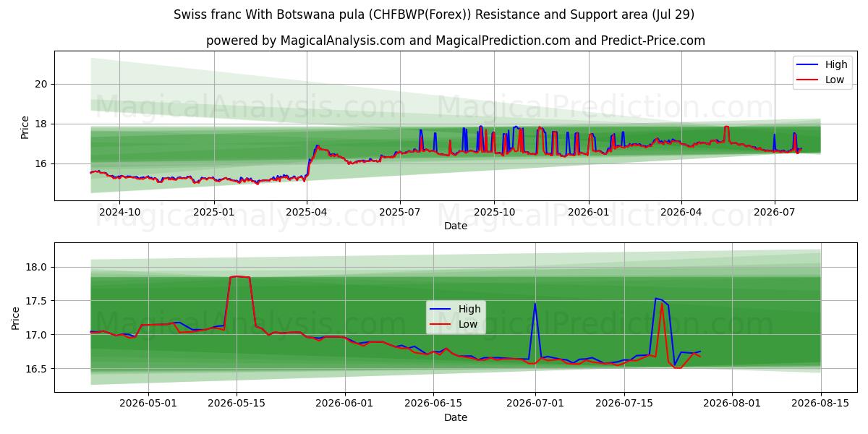This screenshot has height=434, width=868.
Task: Click the '2026-08-01' tick label
Action: click(731, 404)
